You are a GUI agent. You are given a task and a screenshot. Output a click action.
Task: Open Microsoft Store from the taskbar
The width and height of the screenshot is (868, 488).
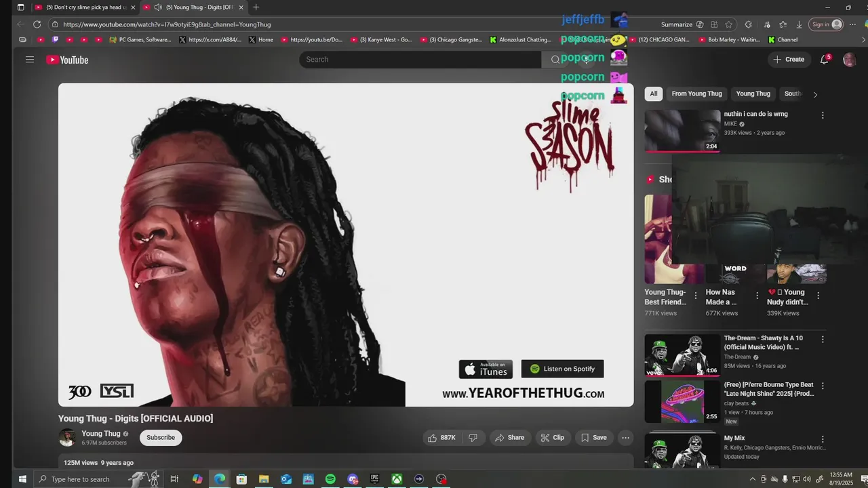pos(241,479)
